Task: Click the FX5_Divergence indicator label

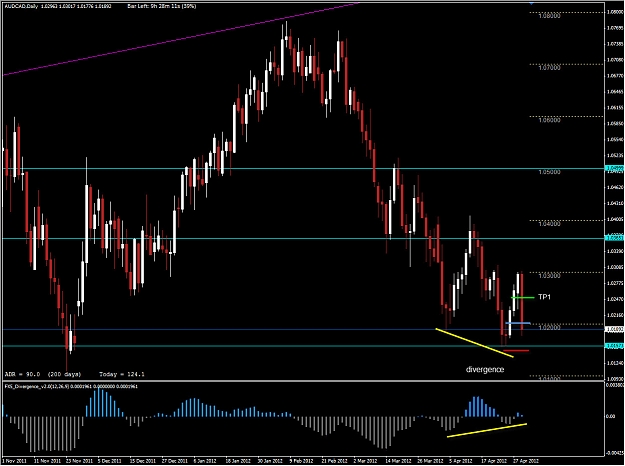Action: pos(71,386)
